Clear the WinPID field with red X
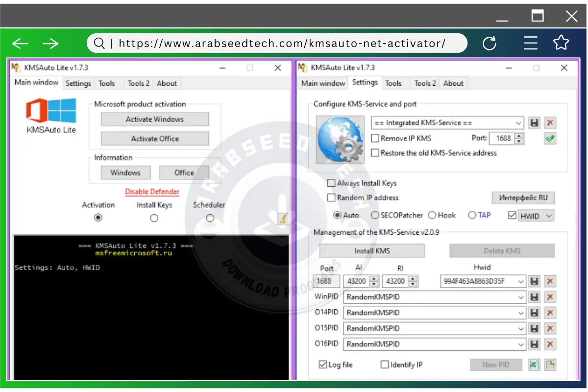 pos(550,297)
